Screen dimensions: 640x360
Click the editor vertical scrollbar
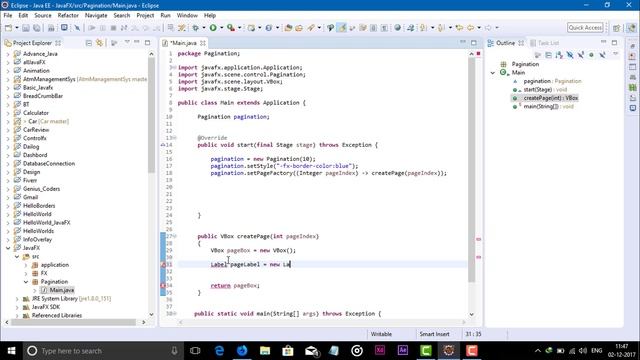[x=471, y=169]
